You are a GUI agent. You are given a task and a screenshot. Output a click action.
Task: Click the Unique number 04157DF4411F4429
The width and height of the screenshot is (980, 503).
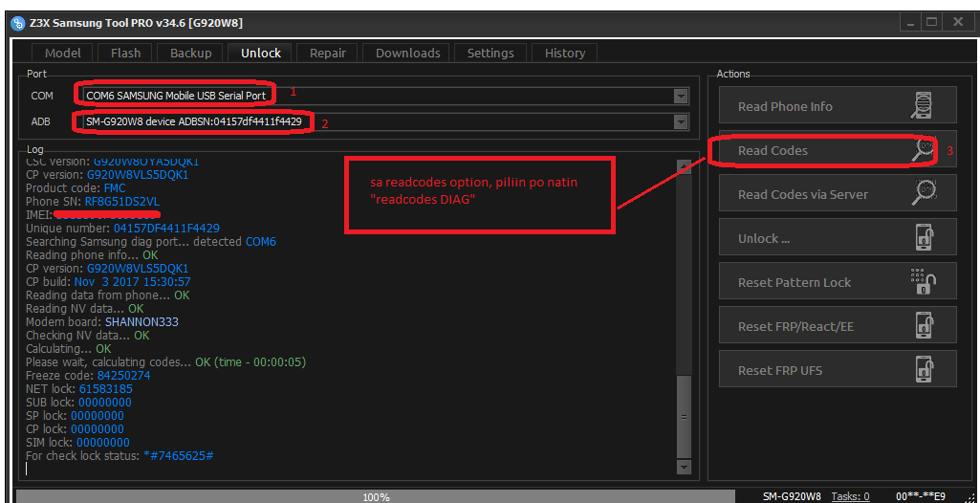(x=166, y=228)
